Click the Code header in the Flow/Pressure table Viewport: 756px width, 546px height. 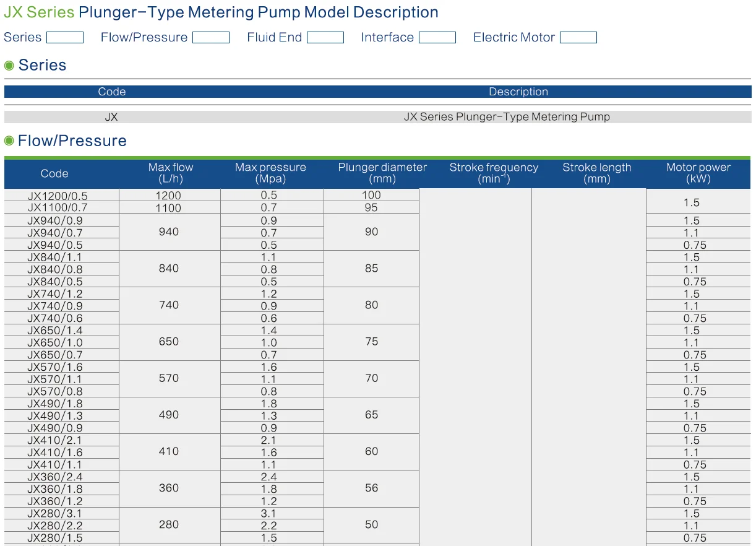tap(54, 174)
